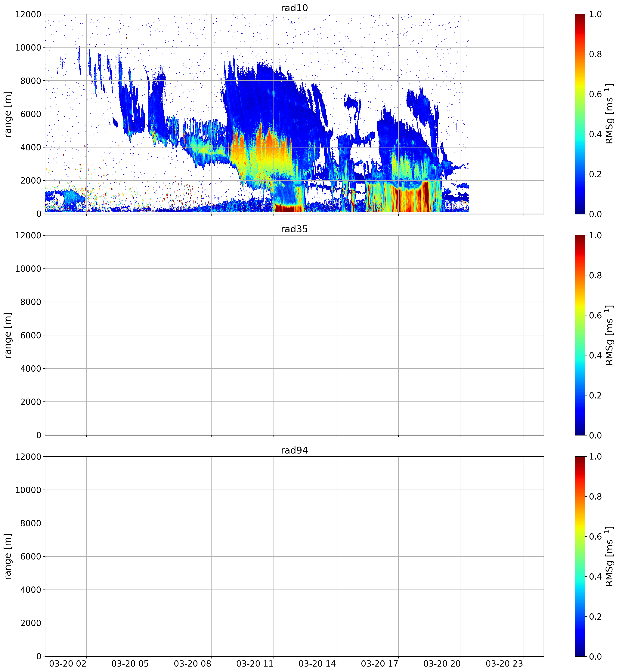This screenshot has height=672, width=619.
Task: Click the 1.0 tick on rad10 colorbar
Action: (596, 14)
